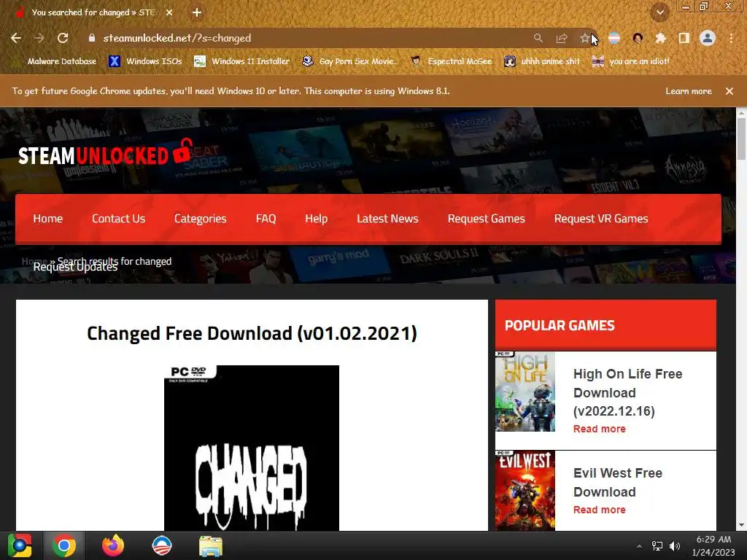Image resolution: width=747 pixels, height=560 pixels.
Task: Open 'Evil West Free Download' link
Action: pos(618,483)
